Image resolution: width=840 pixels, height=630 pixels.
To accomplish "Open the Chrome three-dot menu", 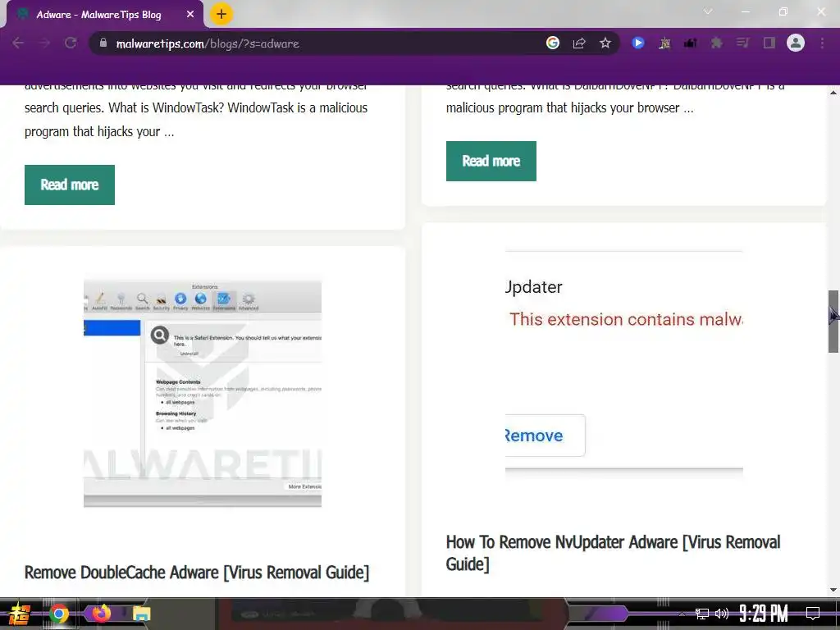I will [822, 43].
